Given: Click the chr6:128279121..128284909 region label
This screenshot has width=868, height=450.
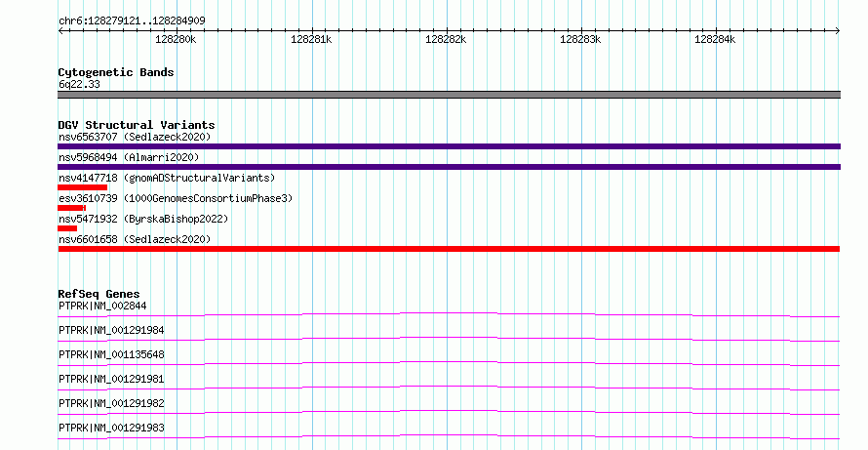Looking at the screenshot, I should 132,20.
